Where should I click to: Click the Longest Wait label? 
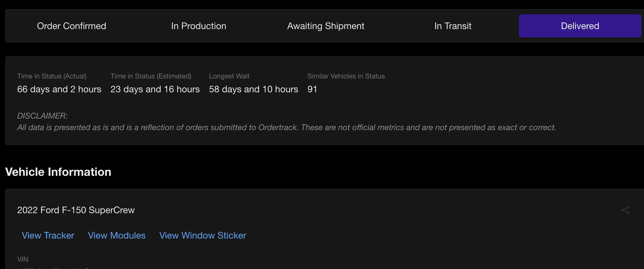tap(229, 76)
